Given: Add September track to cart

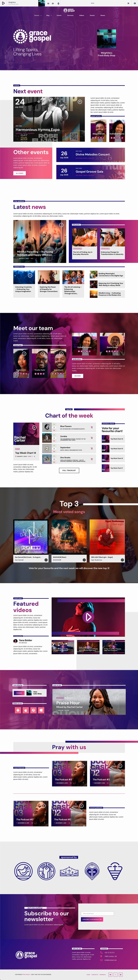Looking at the screenshot, I should (x=92, y=449).
